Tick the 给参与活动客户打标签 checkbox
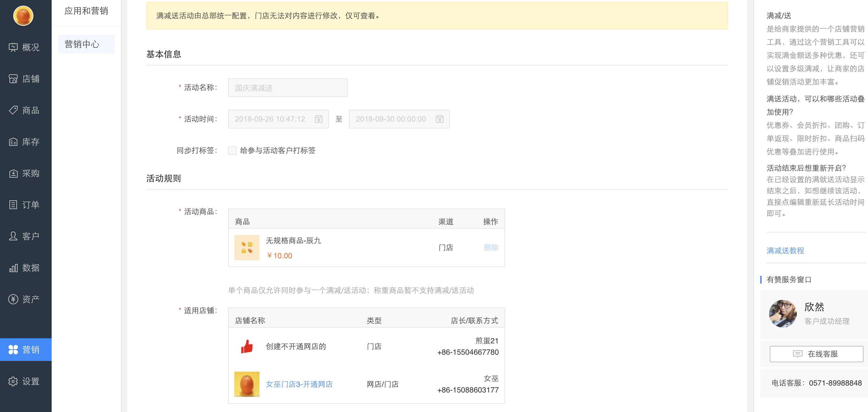Screen dimensions: 868x412 coord(232,150)
